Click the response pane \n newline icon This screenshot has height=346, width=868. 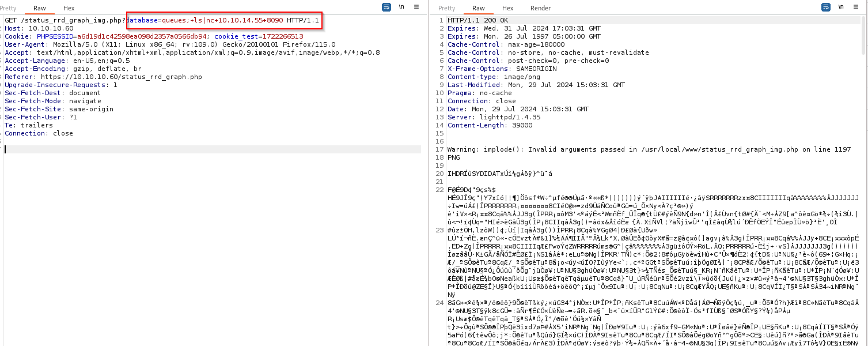point(841,7)
